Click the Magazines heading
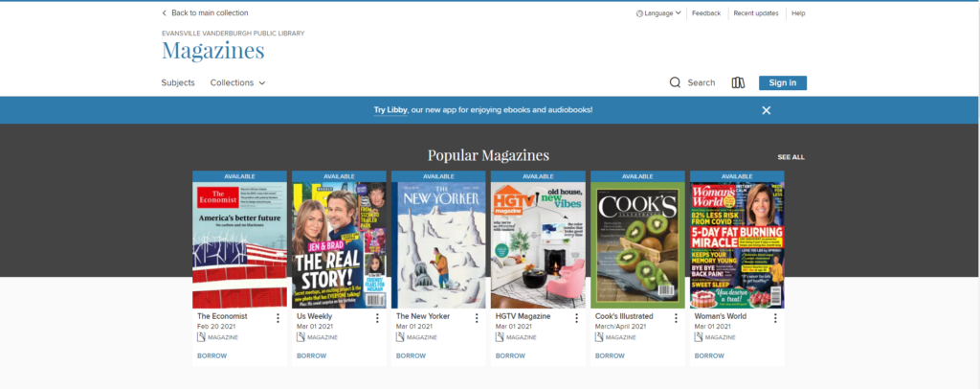This screenshot has width=980, height=389. click(x=213, y=50)
